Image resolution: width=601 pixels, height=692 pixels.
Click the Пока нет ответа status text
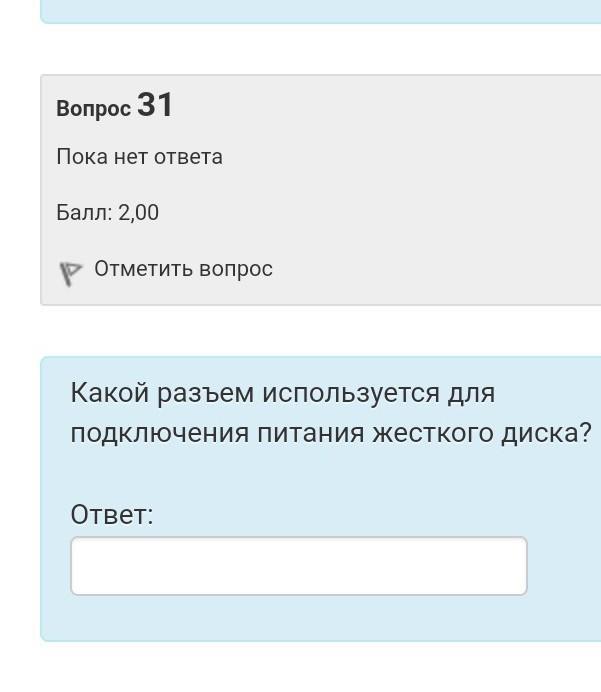[139, 157]
